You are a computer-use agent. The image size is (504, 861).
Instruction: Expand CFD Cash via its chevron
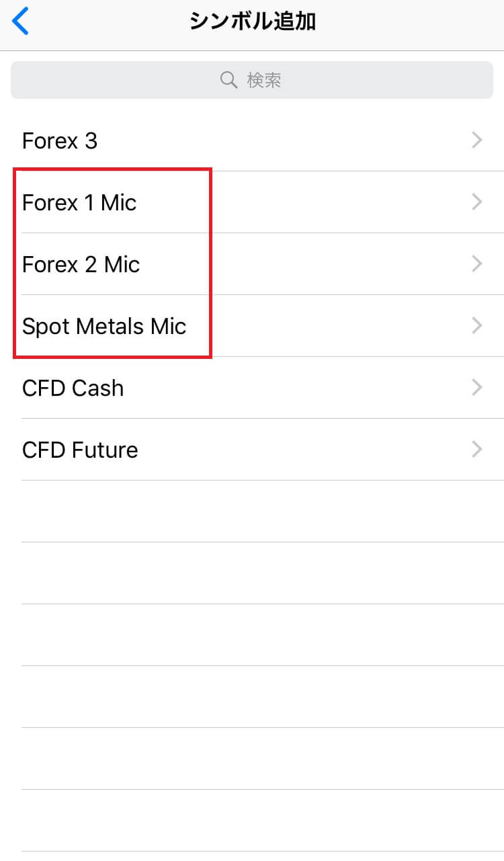click(x=477, y=388)
